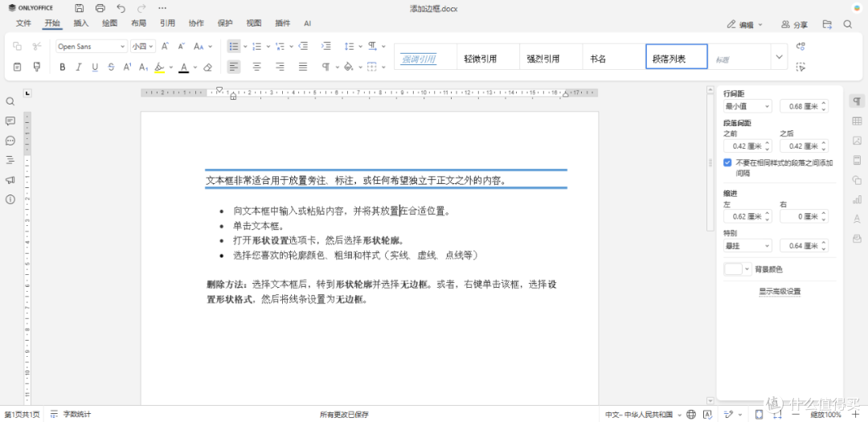Image resolution: width=868 pixels, height=422 pixels.
Task: Click the print icon in title bar
Action: (100, 8)
